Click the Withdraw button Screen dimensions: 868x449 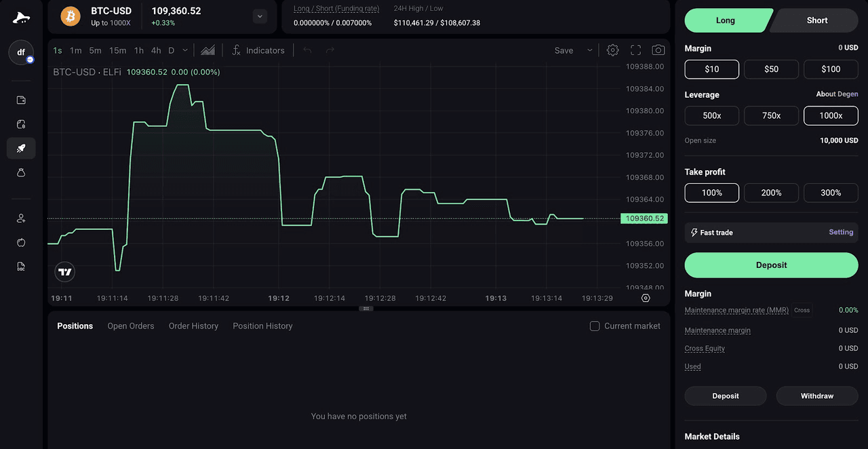(x=817, y=396)
